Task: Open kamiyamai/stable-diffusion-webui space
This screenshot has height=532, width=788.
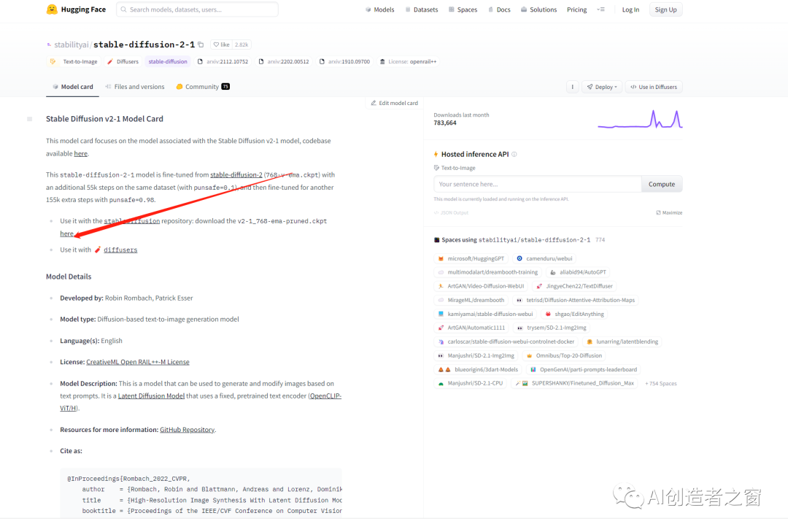Action: click(485, 315)
